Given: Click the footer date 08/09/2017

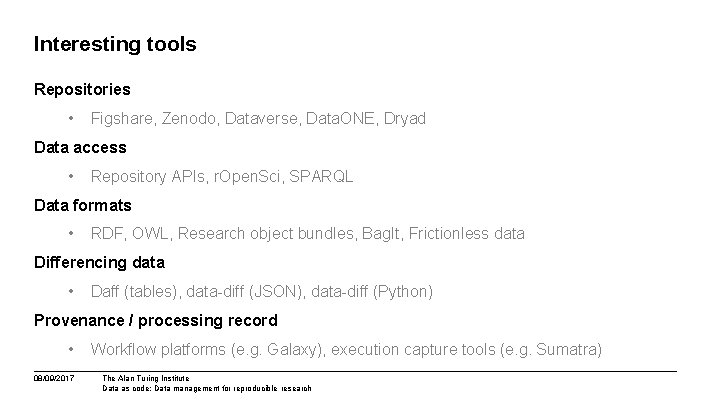Looking at the screenshot, I should [54, 378].
